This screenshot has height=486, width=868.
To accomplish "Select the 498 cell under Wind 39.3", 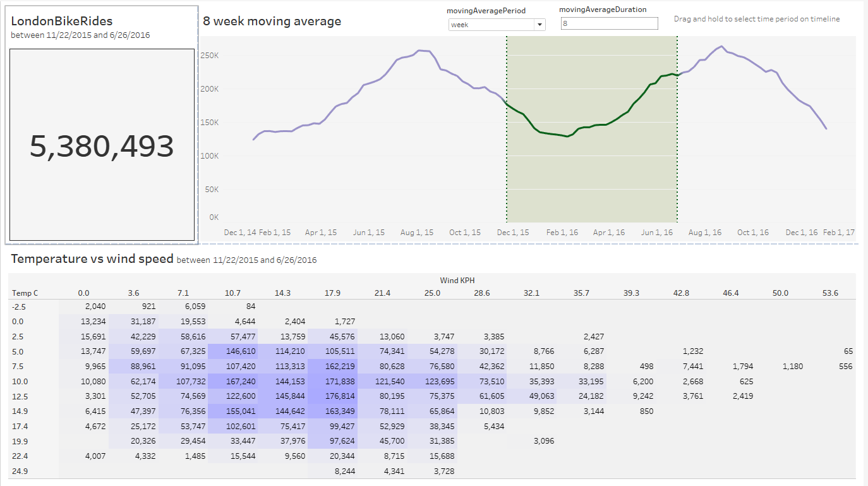I will [x=631, y=367].
